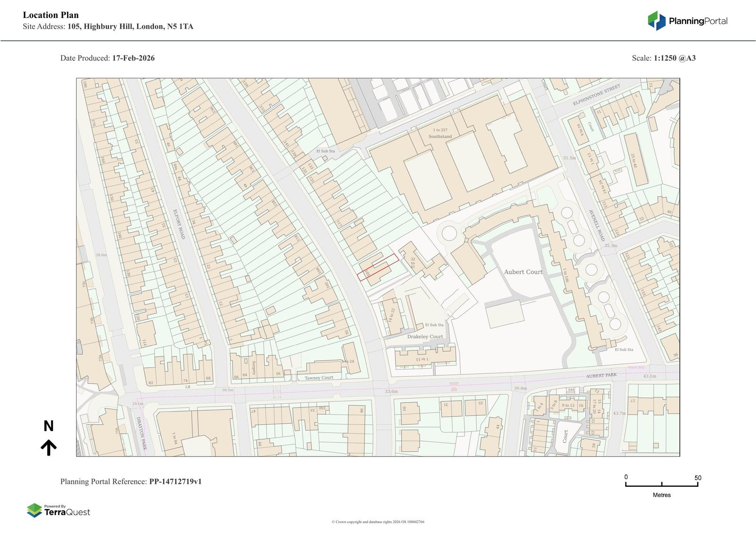756x534 pixels.
Task: Select the Drakeley Court label
Action: tap(425, 337)
